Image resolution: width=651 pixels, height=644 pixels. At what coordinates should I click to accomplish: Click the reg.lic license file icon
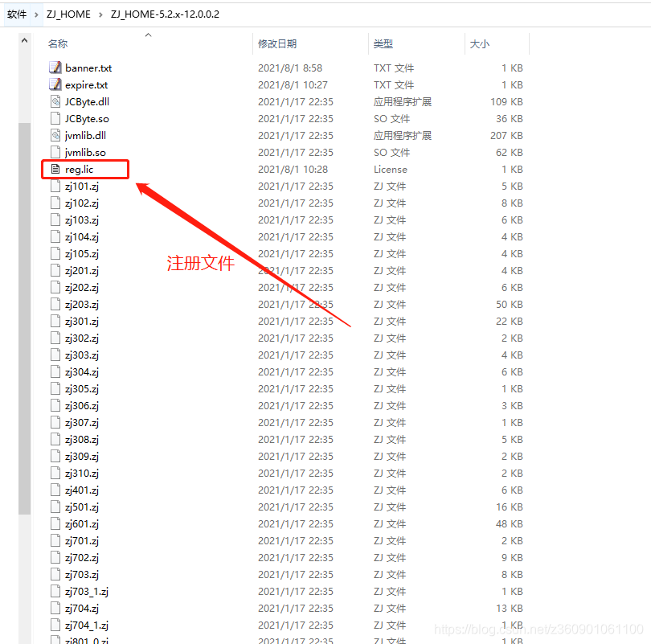point(55,169)
